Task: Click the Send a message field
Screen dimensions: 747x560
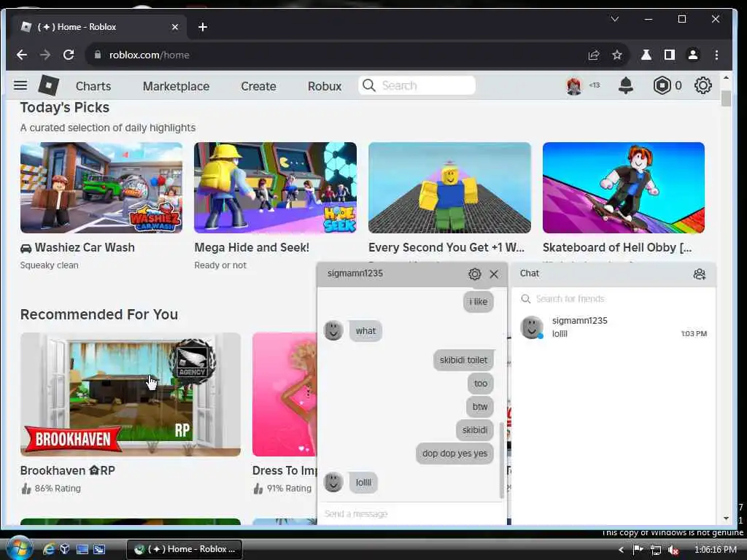Action: (x=411, y=514)
